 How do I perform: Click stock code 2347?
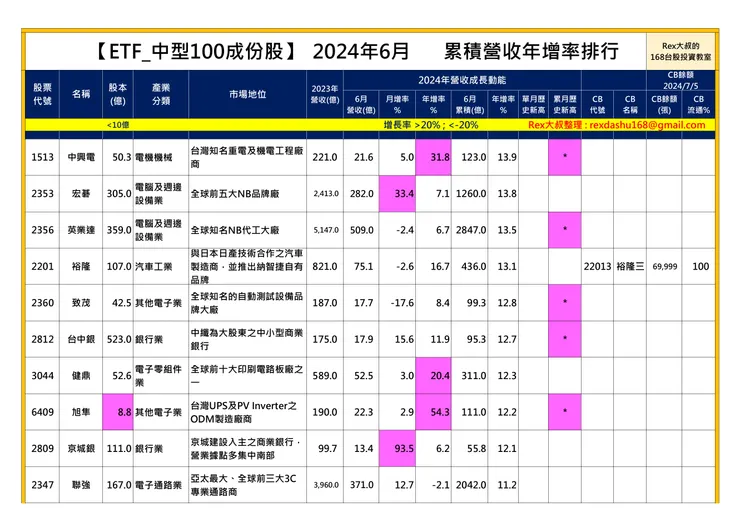[42, 485]
